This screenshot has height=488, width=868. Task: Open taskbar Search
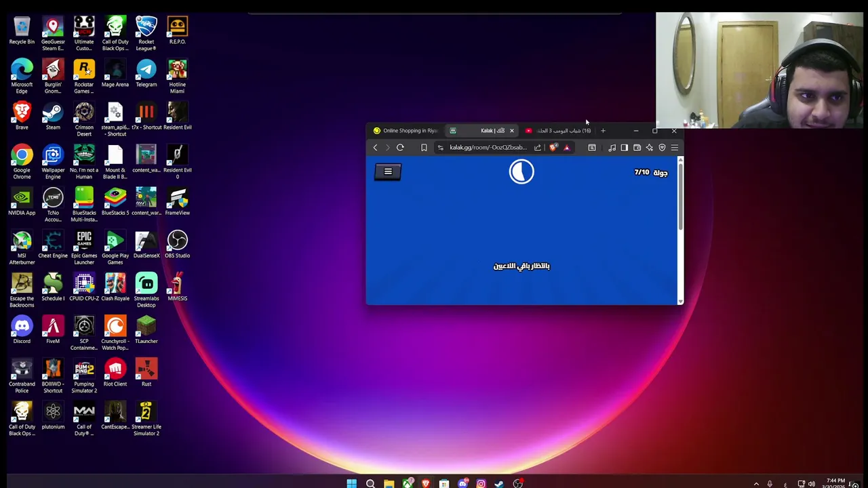click(370, 483)
